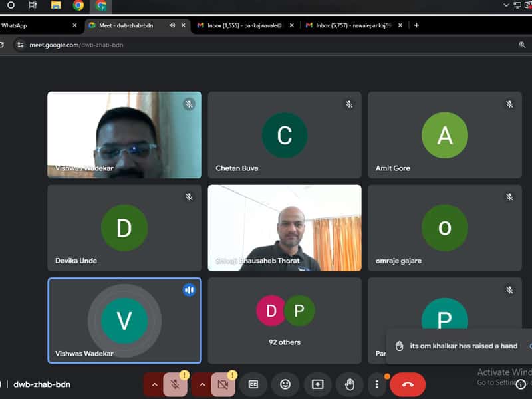This screenshot has width=532, height=399.
Task: Click the green O avatar of omraje gajare
Action: point(445,227)
